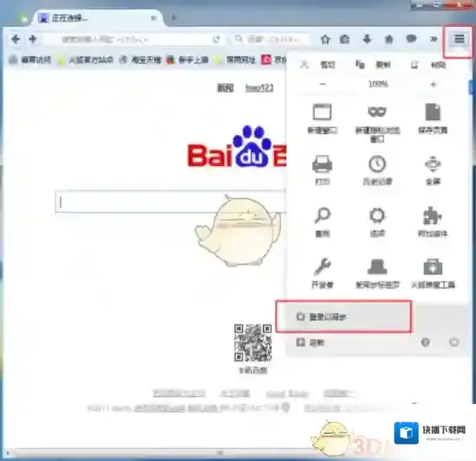The width and height of the screenshot is (476, 461).
Task: Reset zoom by clicking 100% label
Action: pos(378,84)
